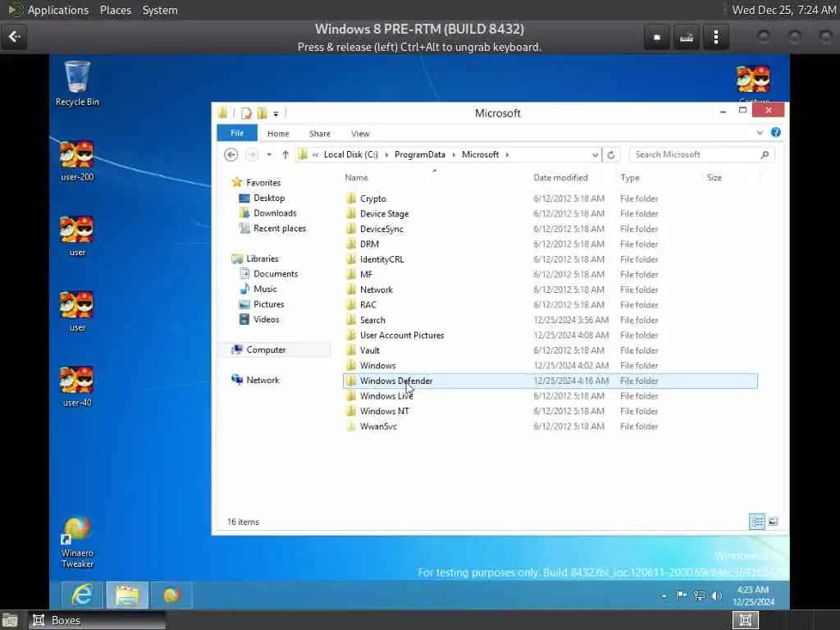Click the Boxes button in bottom panel

(x=97, y=620)
